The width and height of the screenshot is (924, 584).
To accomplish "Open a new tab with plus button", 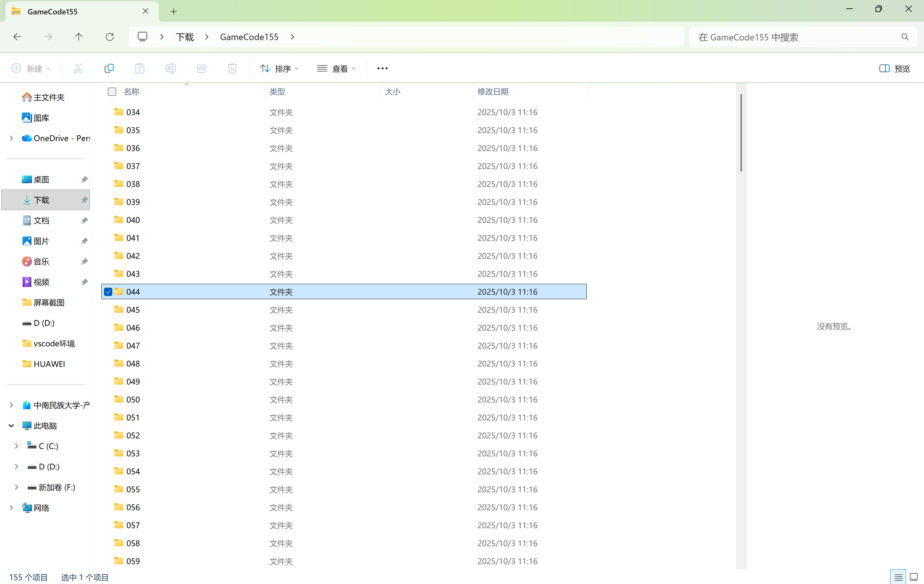I will click(173, 12).
